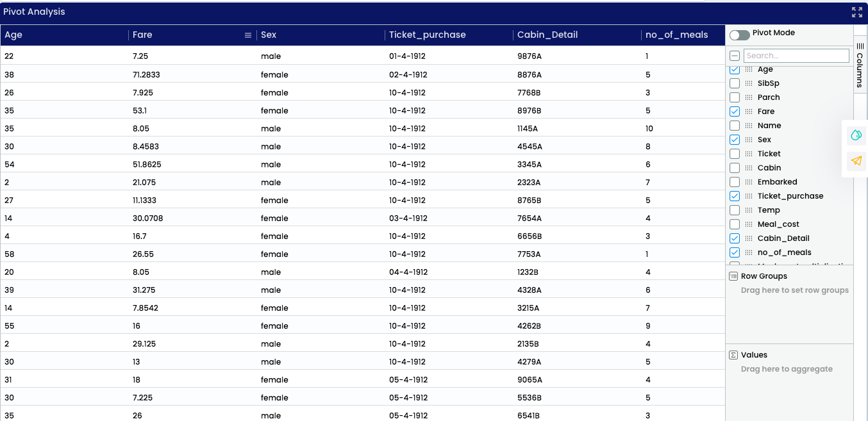Select the no_of_meals cell 10
Viewport: 868px width, 421px height.
coord(683,129)
